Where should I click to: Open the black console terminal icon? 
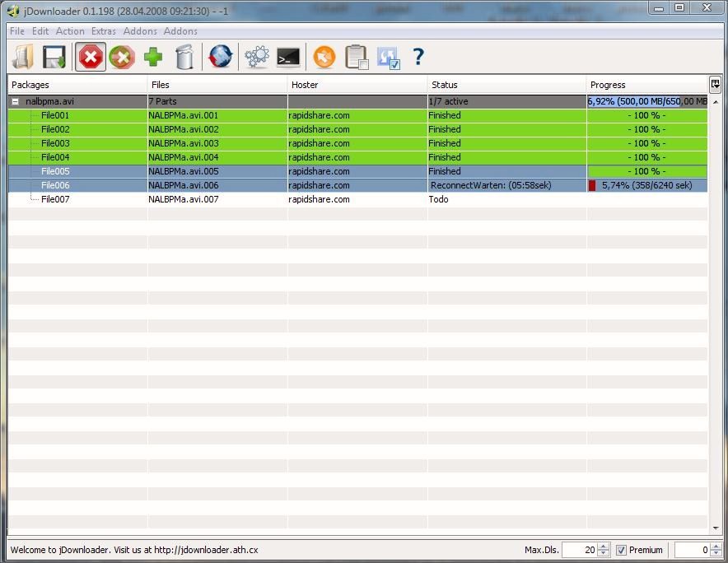tap(288, 57)
